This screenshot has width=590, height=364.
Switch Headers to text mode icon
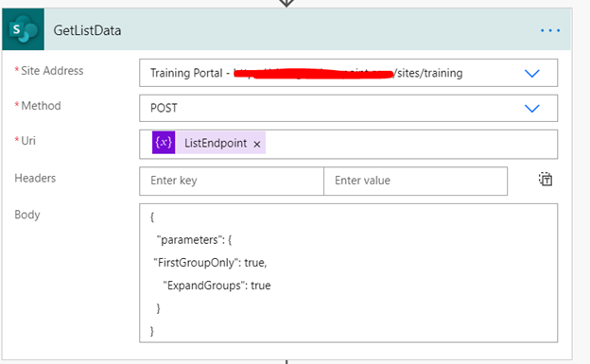(x=546, y=180)
